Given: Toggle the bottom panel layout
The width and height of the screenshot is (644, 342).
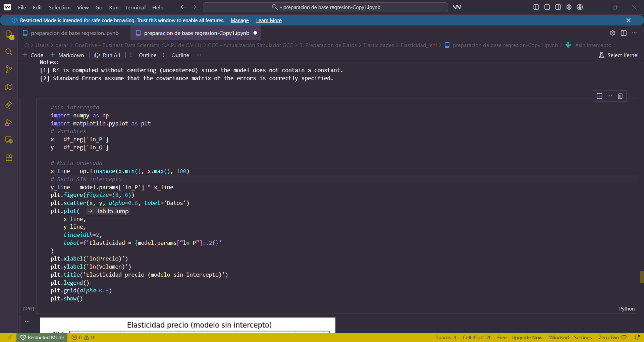Looking at the screenshot, I should click(547, 7).
